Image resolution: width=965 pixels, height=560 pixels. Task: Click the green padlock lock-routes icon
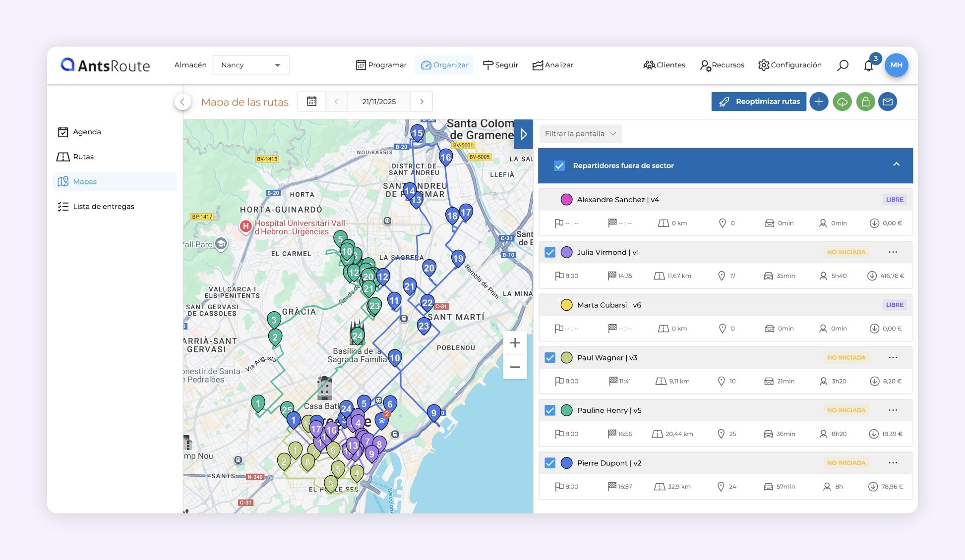pos(865,102)
